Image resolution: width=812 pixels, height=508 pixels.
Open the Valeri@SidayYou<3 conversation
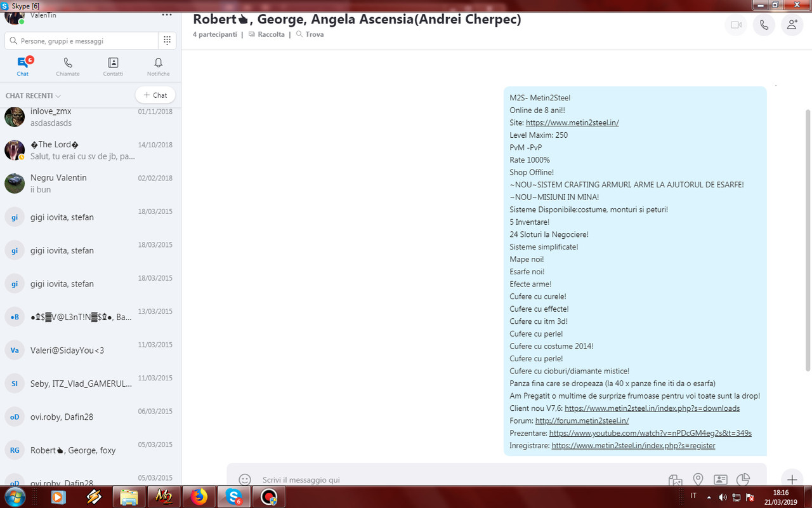coord(90,350)
